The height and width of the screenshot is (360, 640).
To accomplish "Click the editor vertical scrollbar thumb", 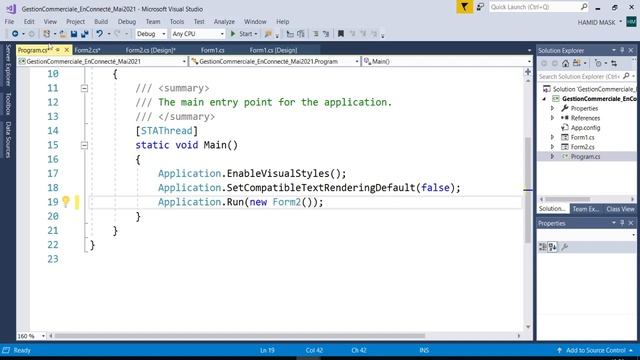I will tap(528, 190).
